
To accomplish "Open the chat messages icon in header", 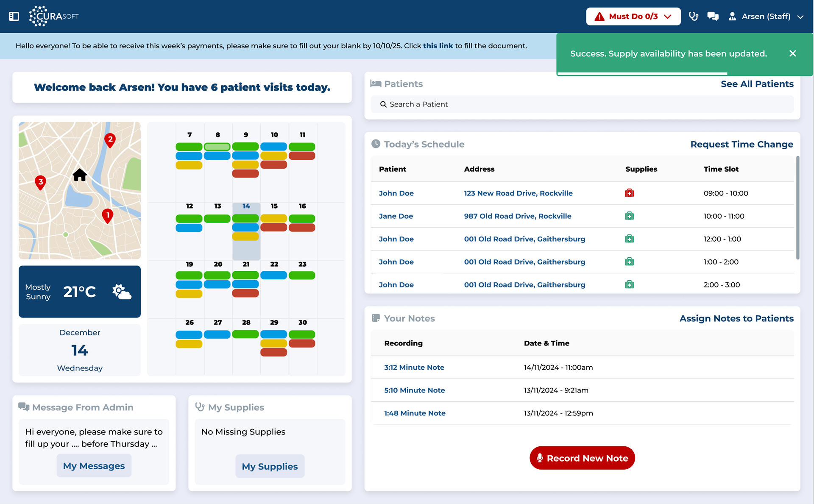I will pyautogui.click(x=713, y=17).
